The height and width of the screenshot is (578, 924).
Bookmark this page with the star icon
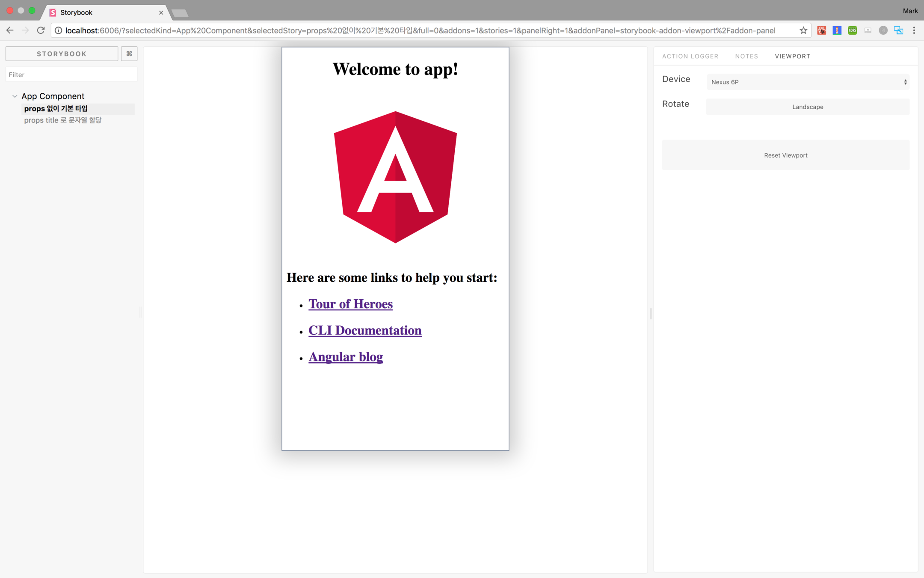[x=803, y=30]
